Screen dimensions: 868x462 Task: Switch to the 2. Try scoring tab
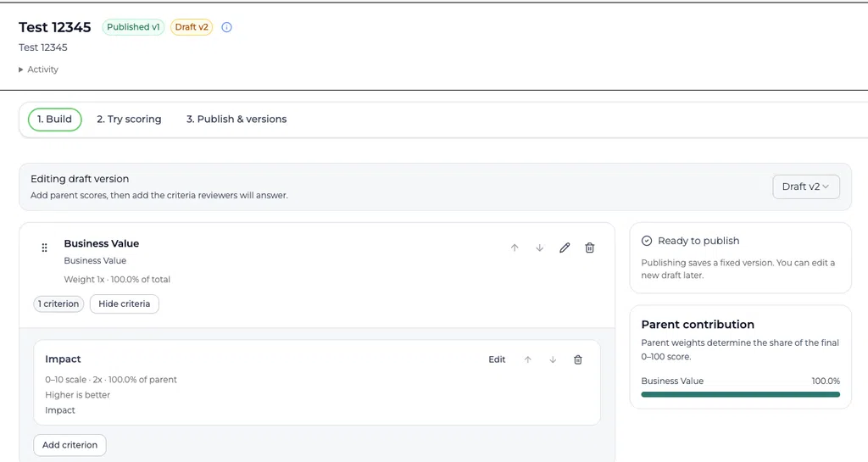(129, 120)
